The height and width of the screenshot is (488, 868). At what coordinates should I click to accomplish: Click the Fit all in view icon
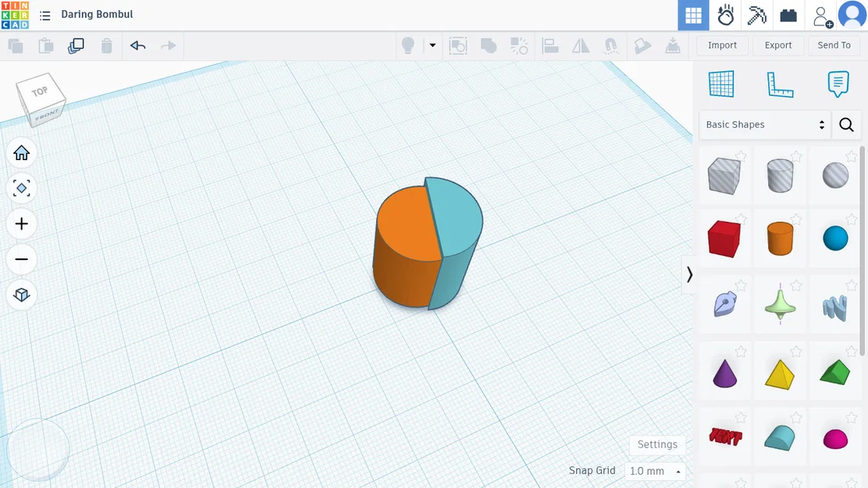coord(22,188)
